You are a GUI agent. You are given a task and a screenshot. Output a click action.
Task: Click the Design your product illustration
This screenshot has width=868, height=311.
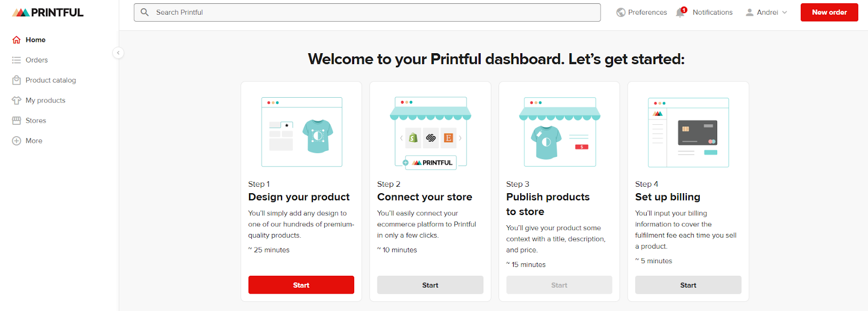click(x=302, y=132)
